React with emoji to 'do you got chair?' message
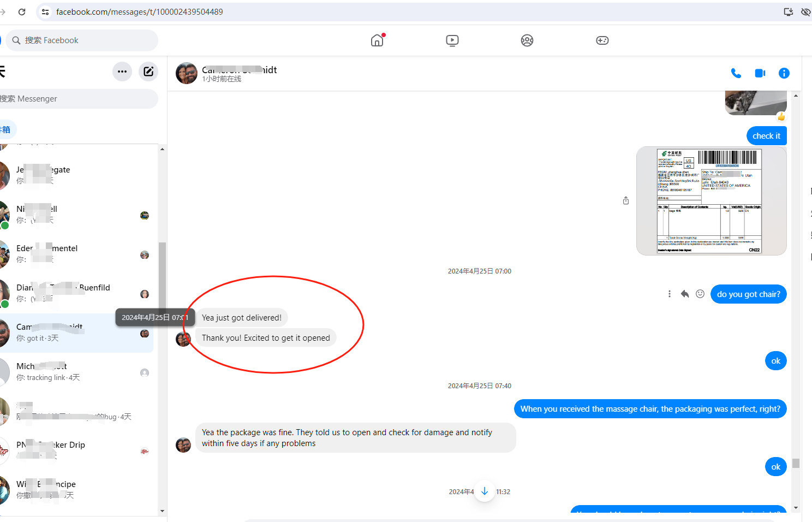This screenshot has height=522, width=812. pos(700,294)
